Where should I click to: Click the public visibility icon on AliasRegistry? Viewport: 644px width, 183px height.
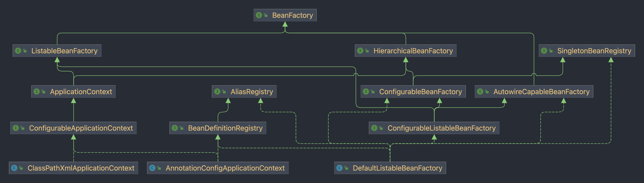224,91
